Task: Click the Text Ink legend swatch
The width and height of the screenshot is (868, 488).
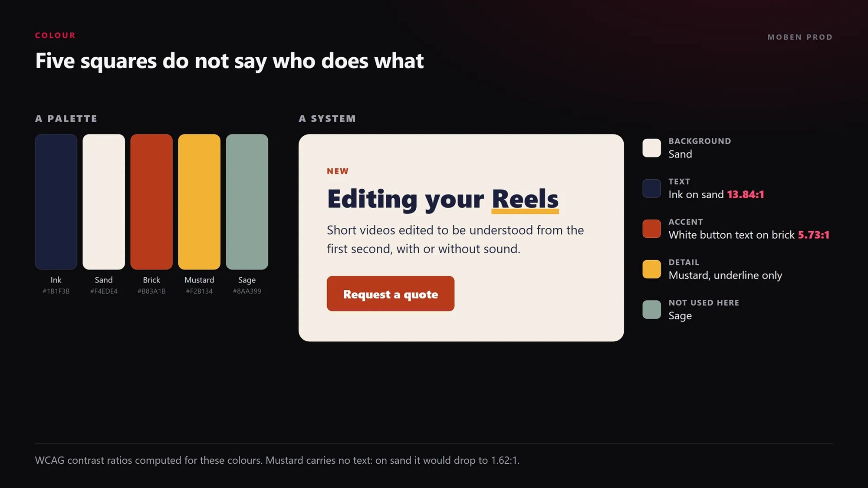Action: click(651, 188)
